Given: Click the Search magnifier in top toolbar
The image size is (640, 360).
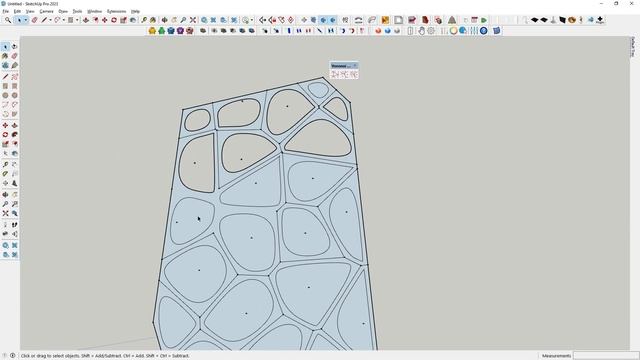Looking at the screenshot, I should click(8, 20).
